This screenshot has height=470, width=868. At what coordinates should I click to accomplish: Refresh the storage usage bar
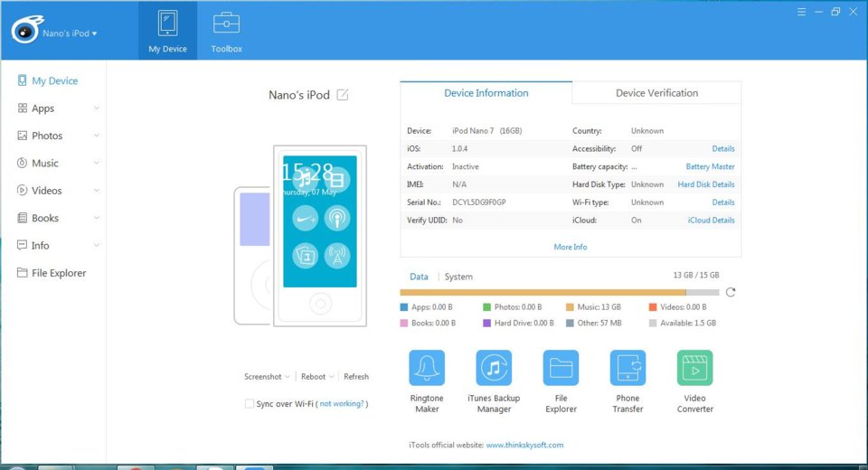731,292
